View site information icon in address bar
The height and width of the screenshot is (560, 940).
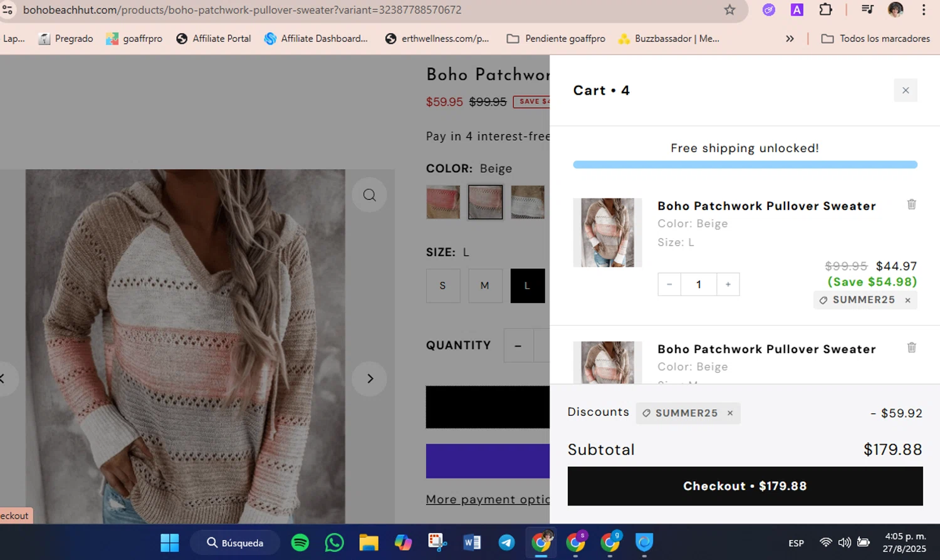click(8, 10)
